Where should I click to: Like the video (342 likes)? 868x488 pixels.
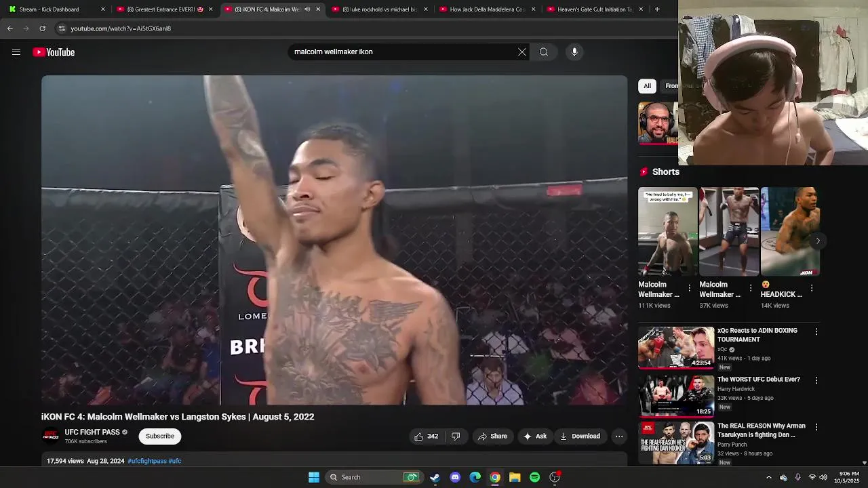(x=427, y=436)
